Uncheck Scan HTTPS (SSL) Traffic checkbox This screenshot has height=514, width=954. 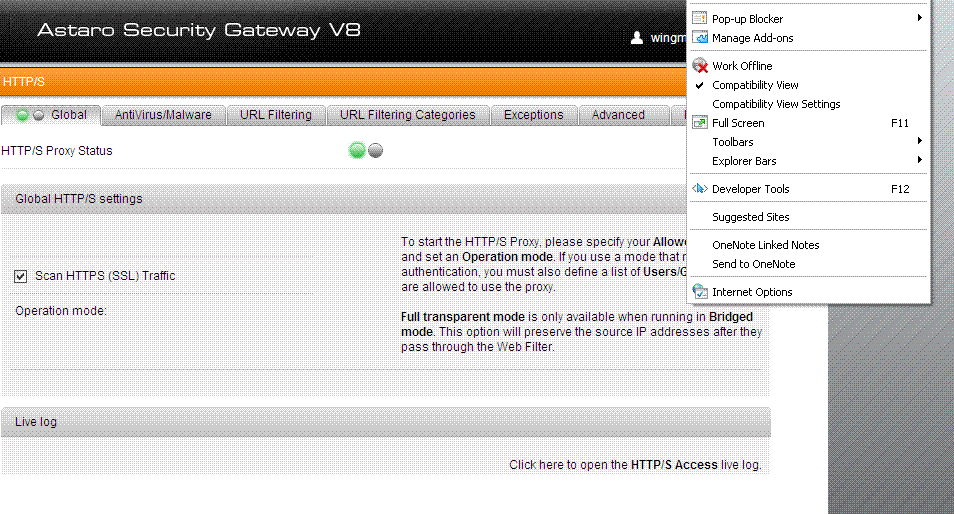(21, 276)
